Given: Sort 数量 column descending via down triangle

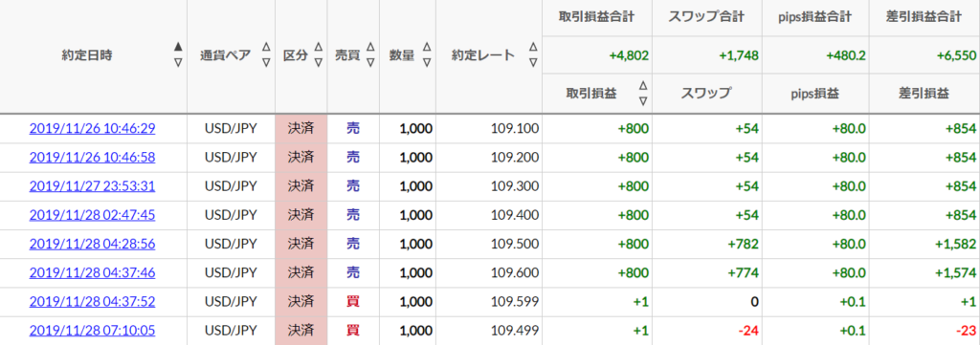Looking at the screenshot, I should tap(427, 62).
